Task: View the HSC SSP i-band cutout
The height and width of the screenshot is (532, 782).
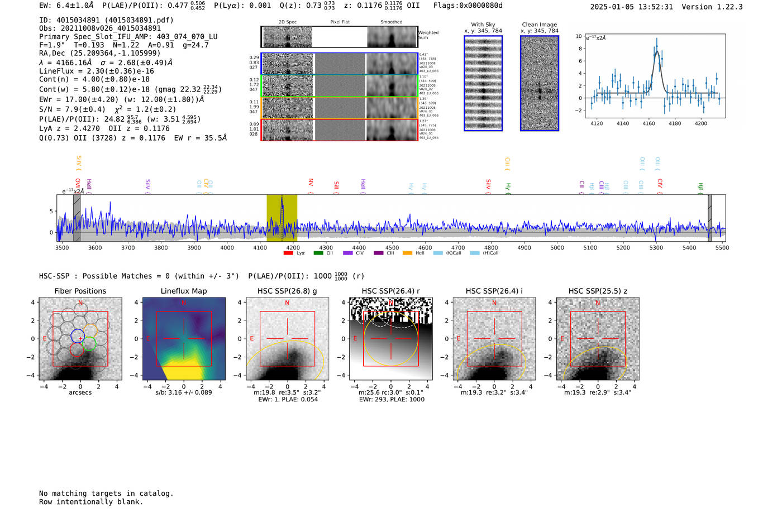Action: click(494, 339)
